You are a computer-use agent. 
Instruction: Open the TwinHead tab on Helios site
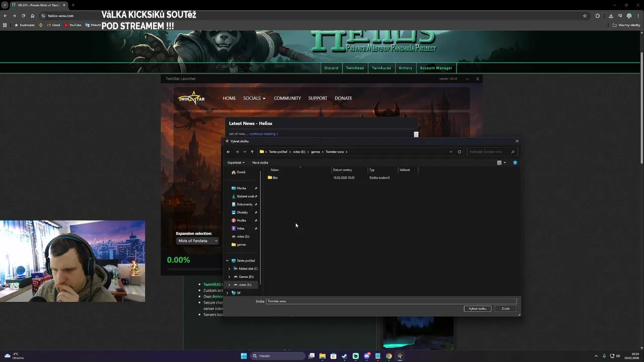355,68
